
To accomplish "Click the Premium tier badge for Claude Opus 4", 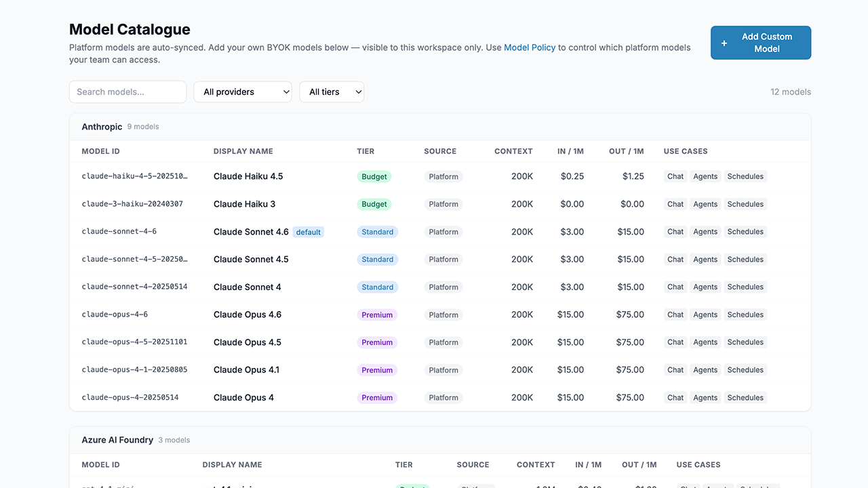I will [377, 398].
